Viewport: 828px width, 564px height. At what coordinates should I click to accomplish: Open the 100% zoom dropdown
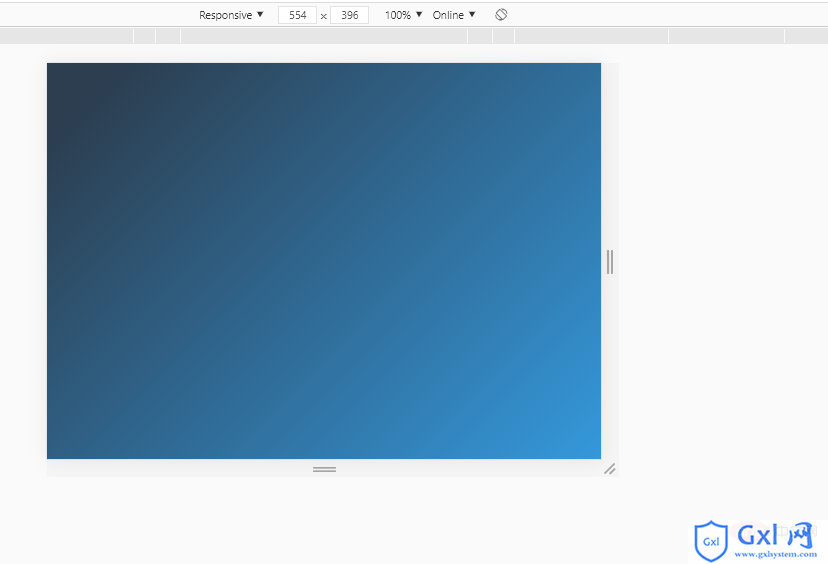click(x=403, y=15)
